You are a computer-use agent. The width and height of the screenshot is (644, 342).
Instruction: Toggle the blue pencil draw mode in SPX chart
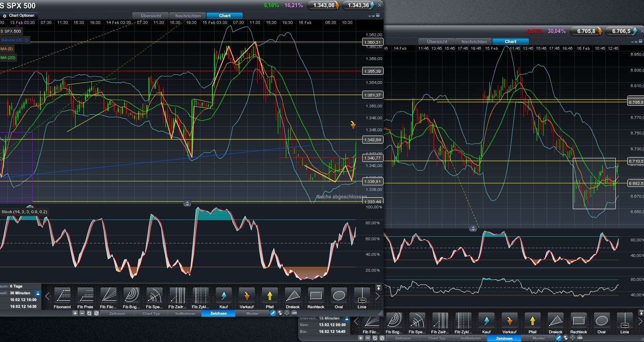pyautogui.click(x=273, y=313)
